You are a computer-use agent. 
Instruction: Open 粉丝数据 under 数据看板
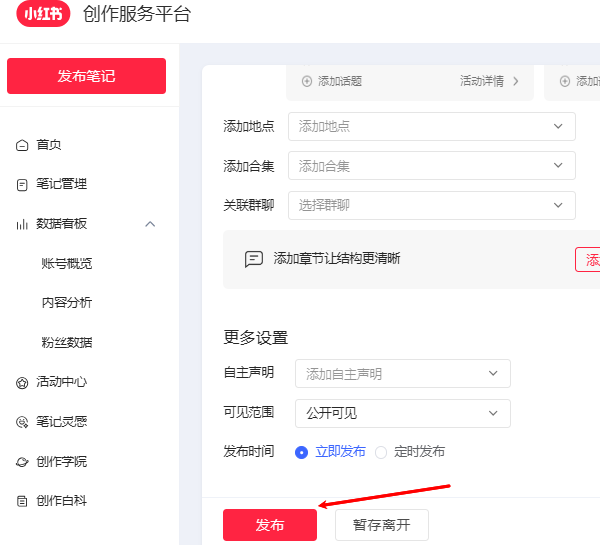67,343
